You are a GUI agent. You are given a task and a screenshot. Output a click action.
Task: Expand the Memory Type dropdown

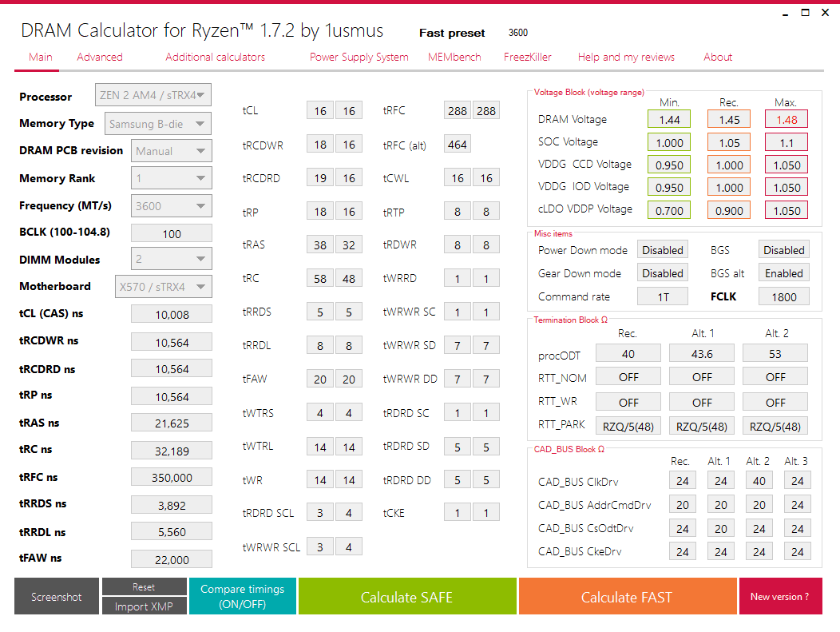pos(158,124)
